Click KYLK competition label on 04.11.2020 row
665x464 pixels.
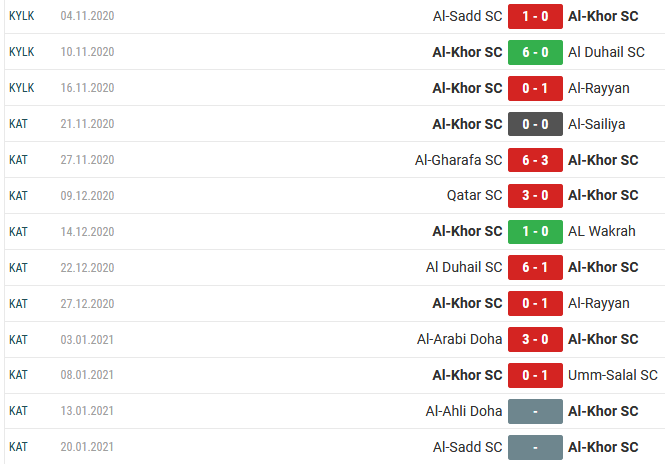coord(22,16)
